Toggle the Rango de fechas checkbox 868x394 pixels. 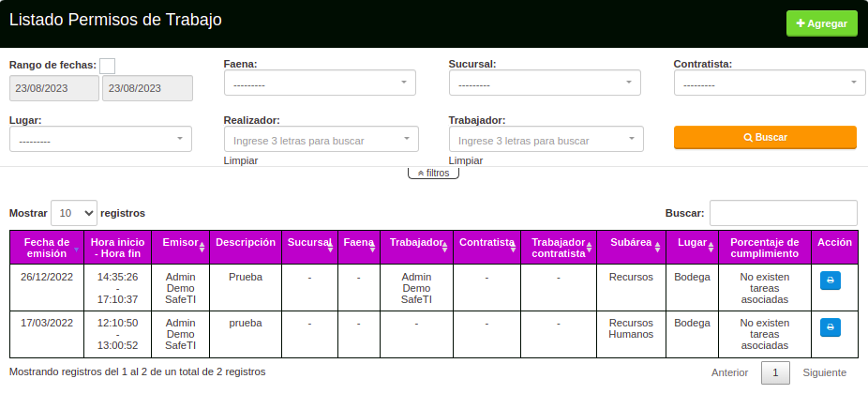pos(108,66)
